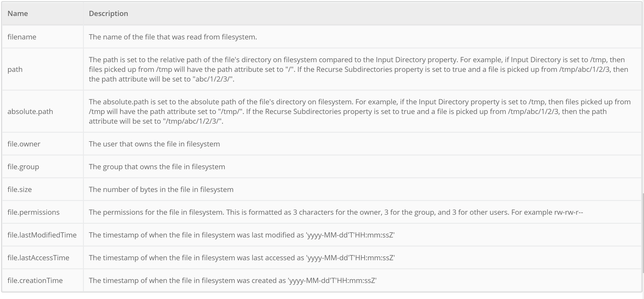Click the 'number of bytes' description
Screen dimensions: 644x299
point(161,189)
